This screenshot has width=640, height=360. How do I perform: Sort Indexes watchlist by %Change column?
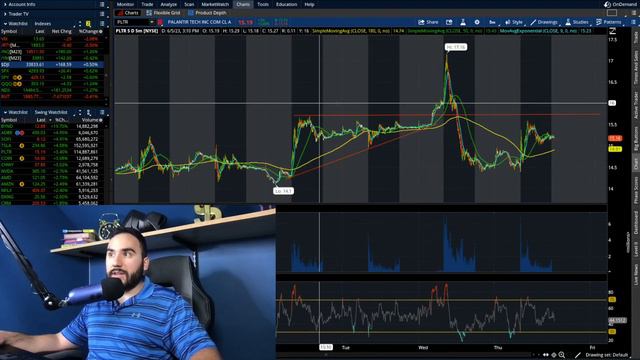tap(90, 31)
